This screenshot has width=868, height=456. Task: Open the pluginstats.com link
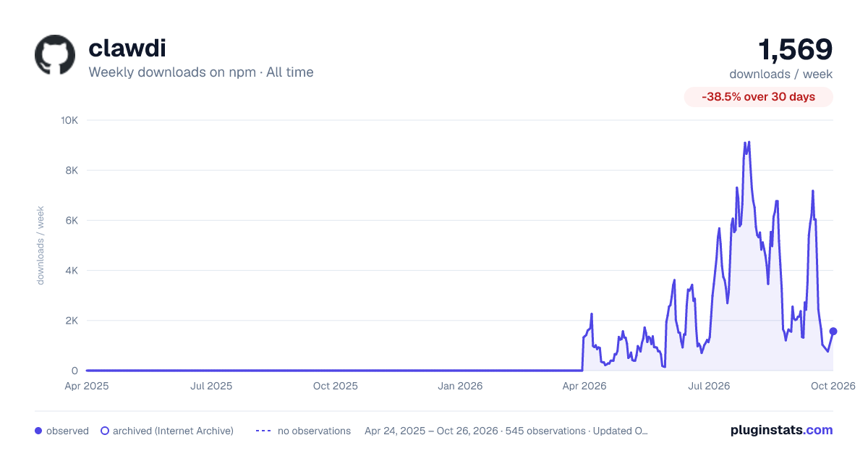click(x=782, y=430)
